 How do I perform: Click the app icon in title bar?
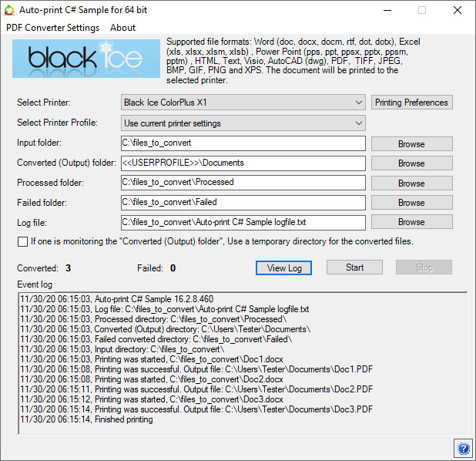[10, 10]
